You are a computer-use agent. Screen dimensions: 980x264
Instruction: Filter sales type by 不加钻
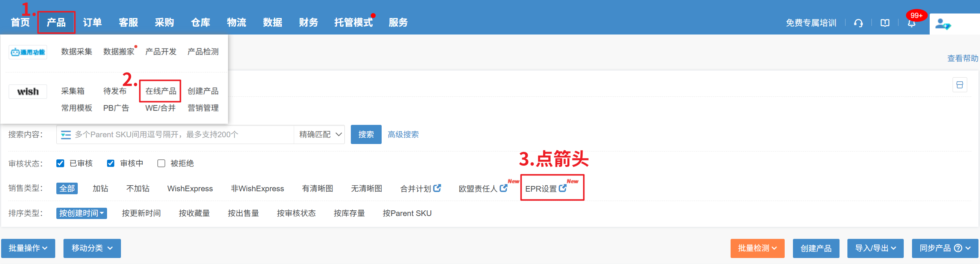(138, 188)
